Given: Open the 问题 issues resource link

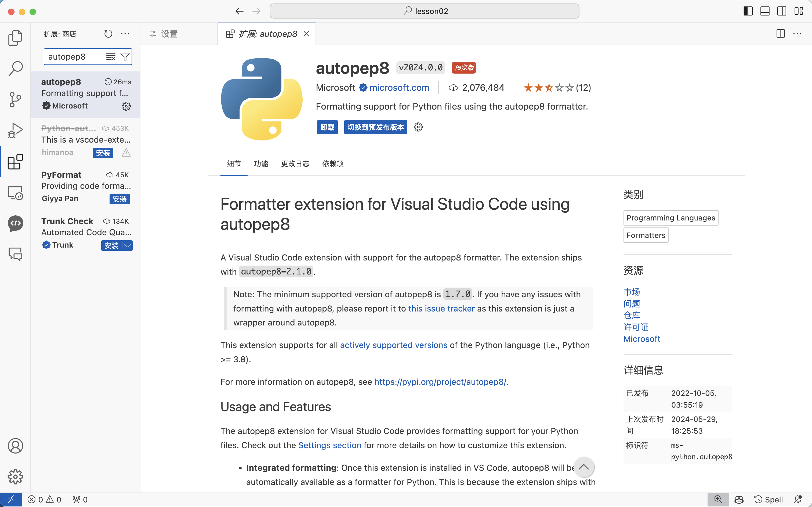Looking at the screenshot, I should pyautogui.click(x=632, y=303).
